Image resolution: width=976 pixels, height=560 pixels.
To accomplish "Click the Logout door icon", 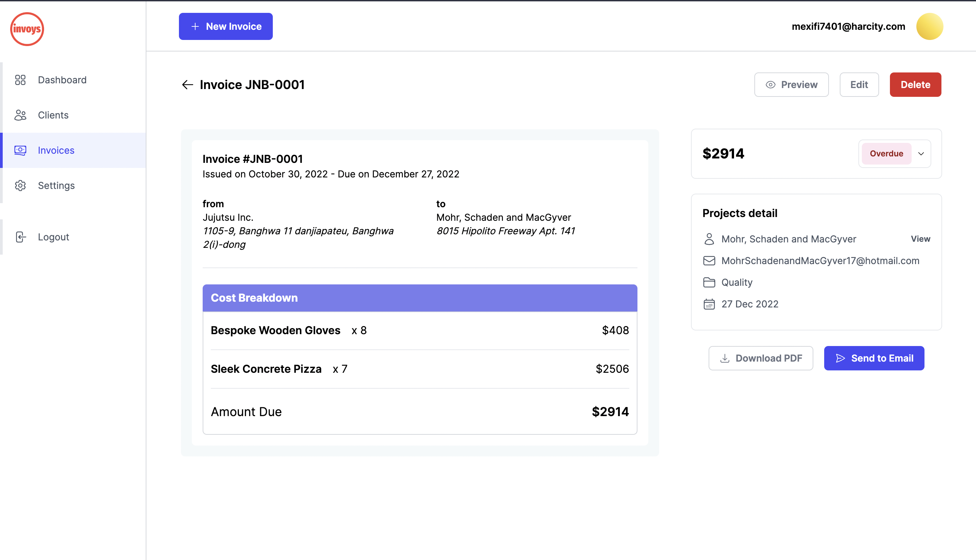I will 21,237.
